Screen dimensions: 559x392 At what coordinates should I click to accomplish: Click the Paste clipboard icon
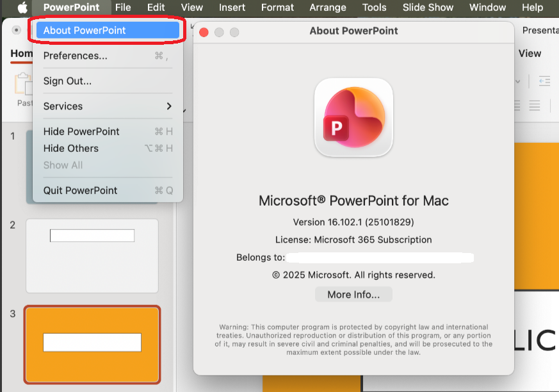(x=24, y=84)
